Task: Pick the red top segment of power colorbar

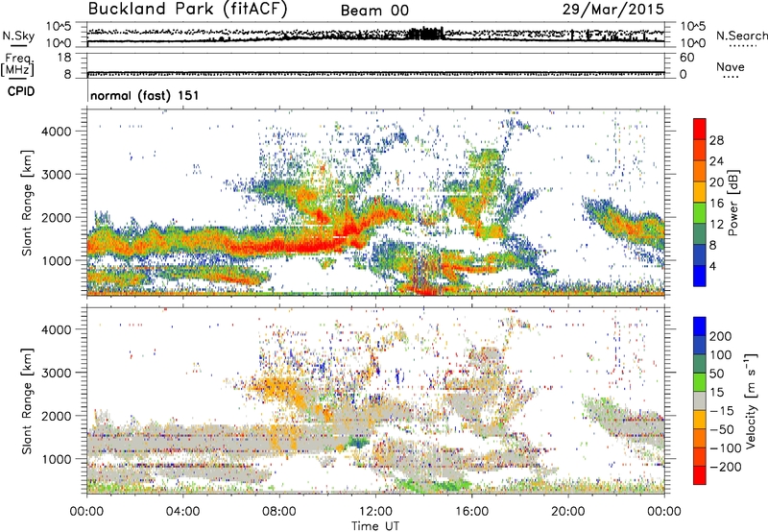Action: coord(700,129)
